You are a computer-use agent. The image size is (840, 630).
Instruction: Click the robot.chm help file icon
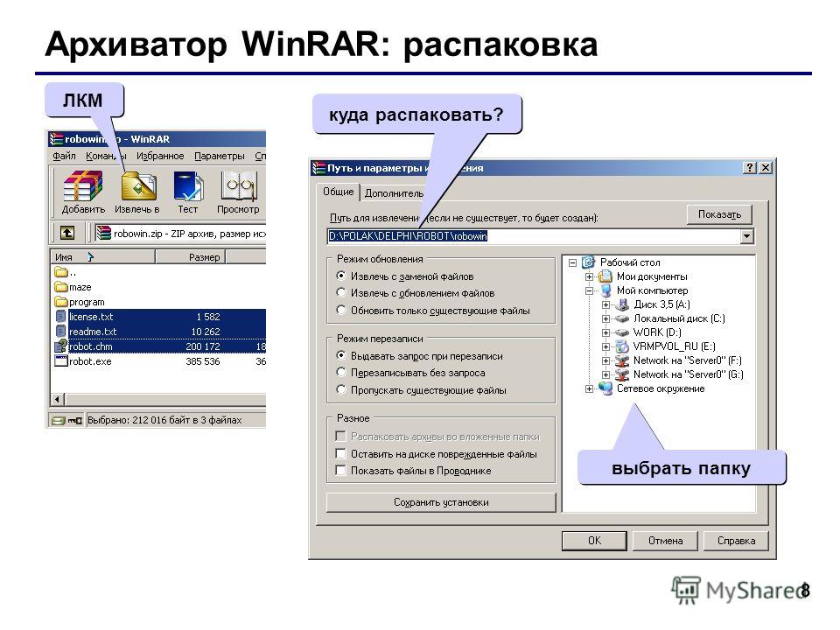[x=60, y=346]
